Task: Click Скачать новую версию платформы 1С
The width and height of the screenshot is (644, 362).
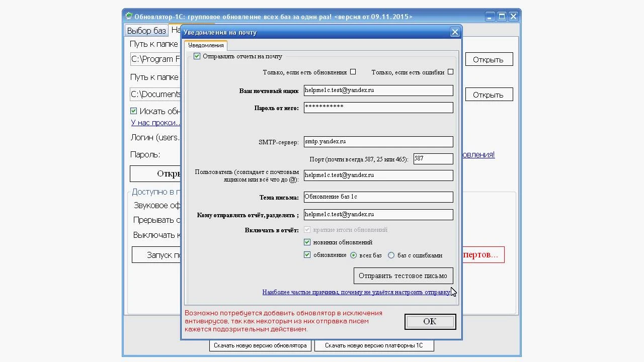Action: pyautogui.click(x=374, y=345)
